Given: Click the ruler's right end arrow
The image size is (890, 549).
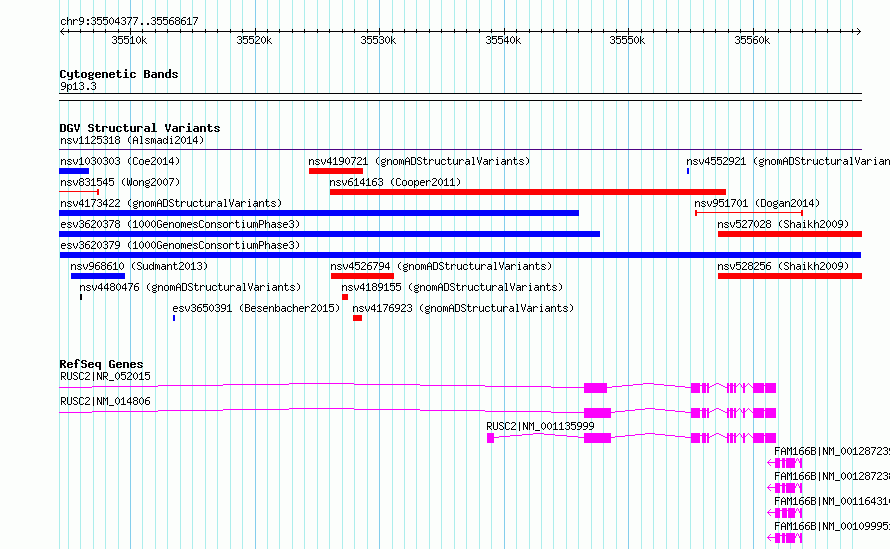Looking at the screenshot, I should tap(858, 31).
